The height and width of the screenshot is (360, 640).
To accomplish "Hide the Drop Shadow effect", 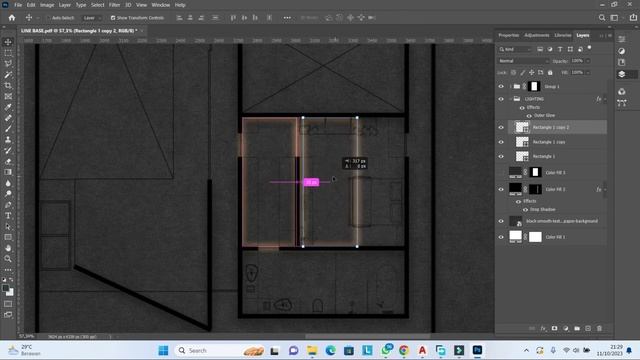I will point(525,209).
